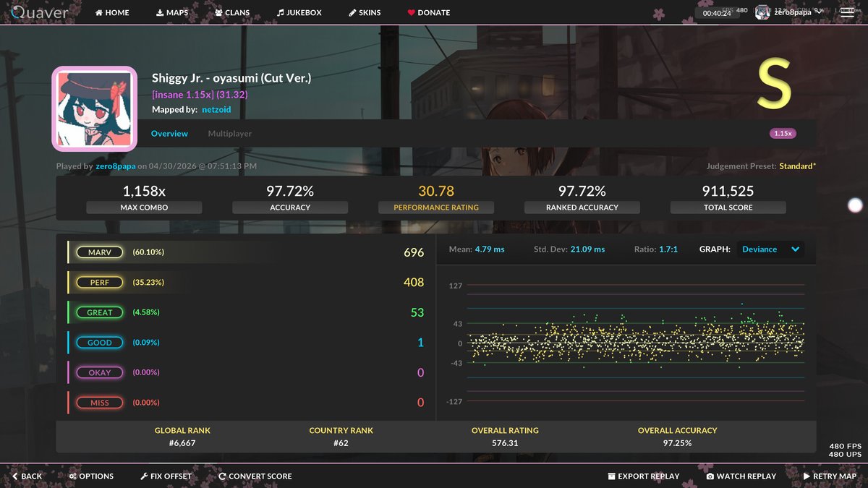Viewport: 868px width, 488px height.
Task: Open mapper netzoid's profile
Action: (216, 110)
